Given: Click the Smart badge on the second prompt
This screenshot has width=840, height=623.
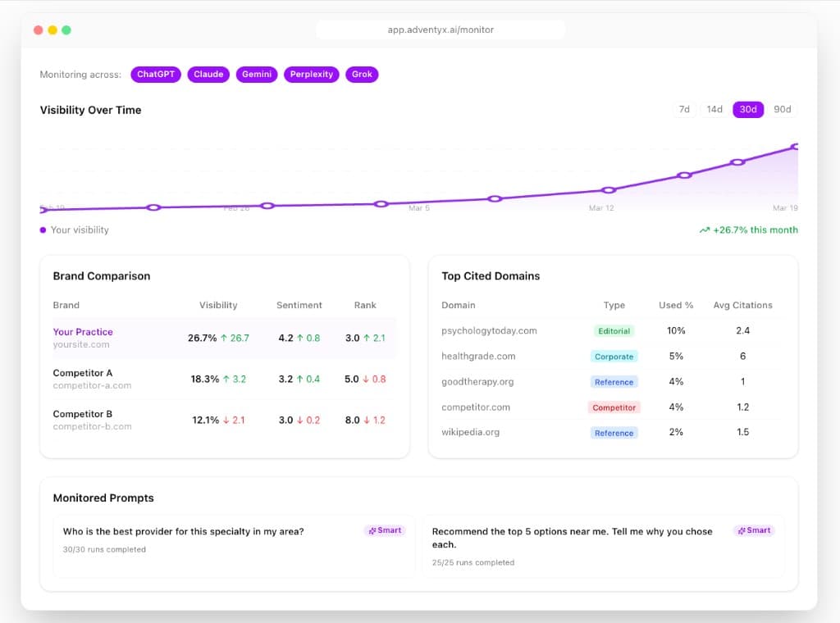Looking at the screenshot, I should click(x=754, y=530).
